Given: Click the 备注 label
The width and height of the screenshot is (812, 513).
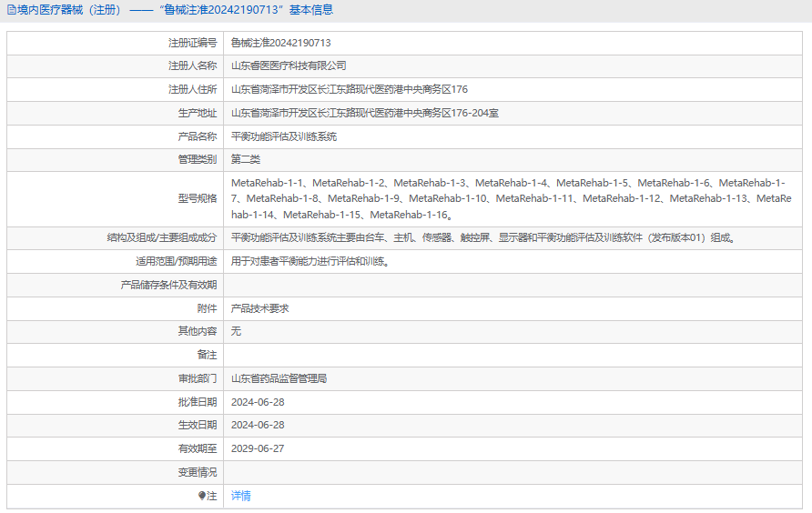Looking at the screenshot, I should click(207, 355).
